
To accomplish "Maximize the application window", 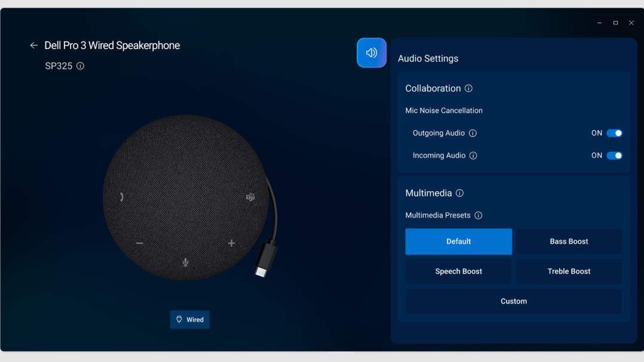I will (x=615, y=23).
